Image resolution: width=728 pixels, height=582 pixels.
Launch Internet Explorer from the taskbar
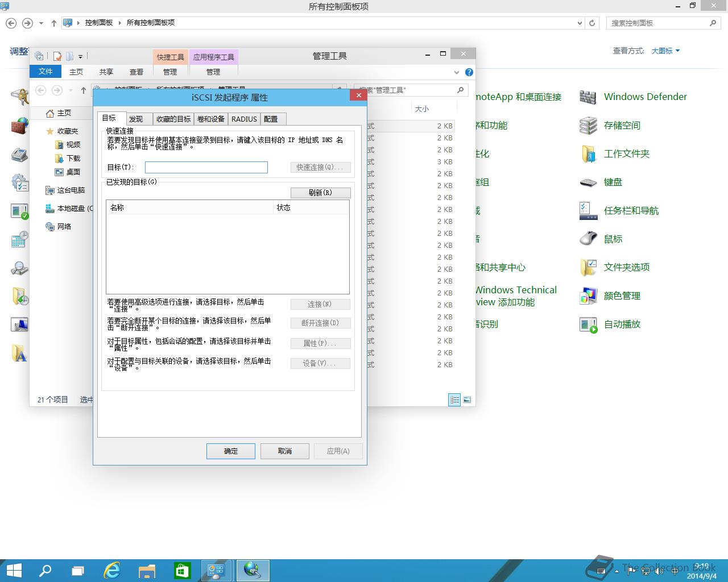(113, 571)
